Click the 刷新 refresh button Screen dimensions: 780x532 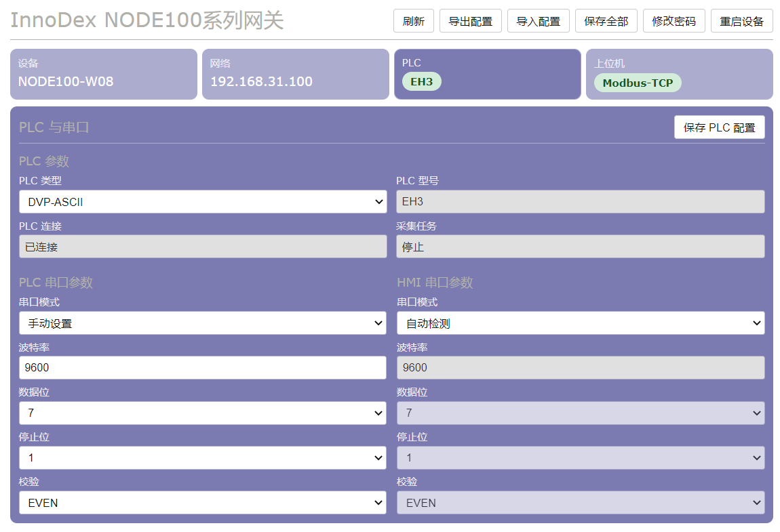coord(413,21)
